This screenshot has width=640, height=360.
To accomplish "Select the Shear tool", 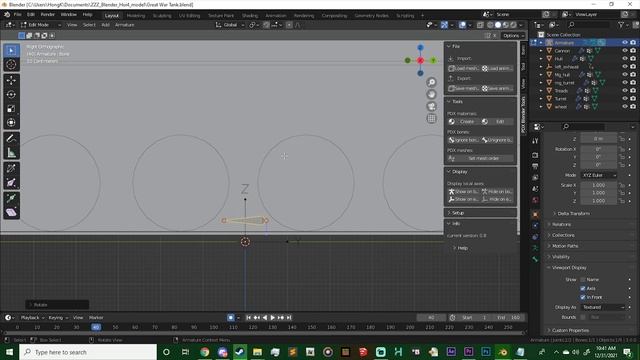I will pyautogui.click(x=11, y=212).
